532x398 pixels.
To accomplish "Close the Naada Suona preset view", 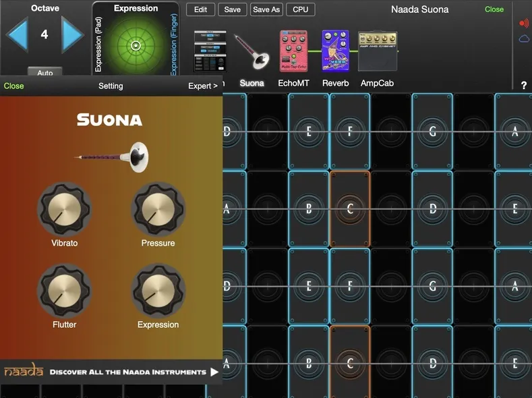I will (x=494, y=9).
